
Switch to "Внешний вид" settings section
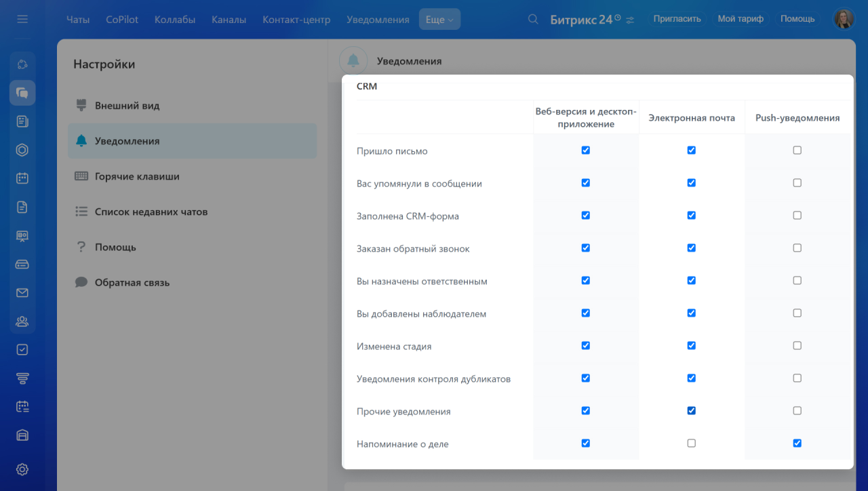tap(127, 106)
